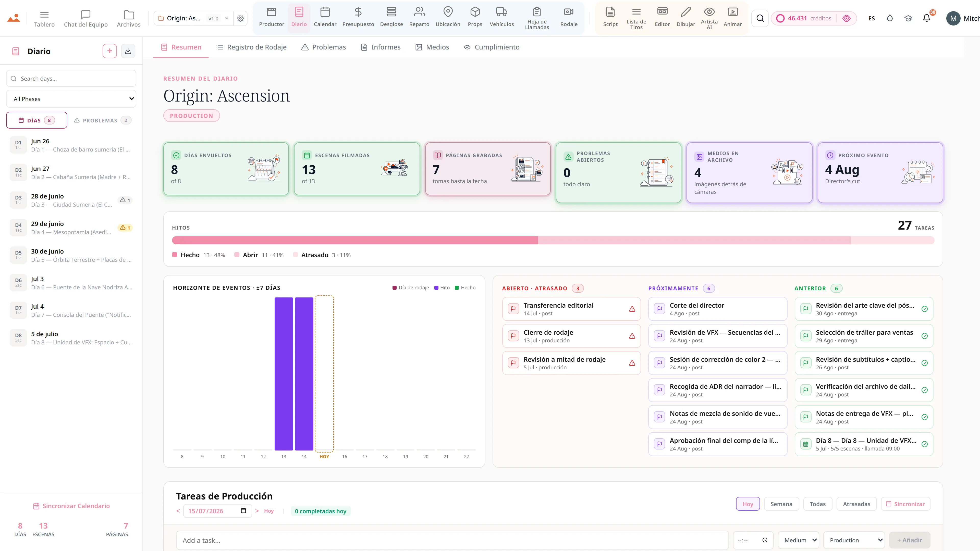980x551 pixels.
Task: Click the download icon beside Diario
Action: pyautogui.click(x=128, y=51)
